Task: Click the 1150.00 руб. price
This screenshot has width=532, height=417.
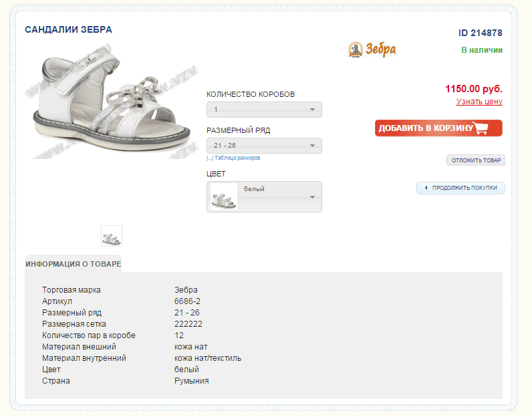Action: 473,88
